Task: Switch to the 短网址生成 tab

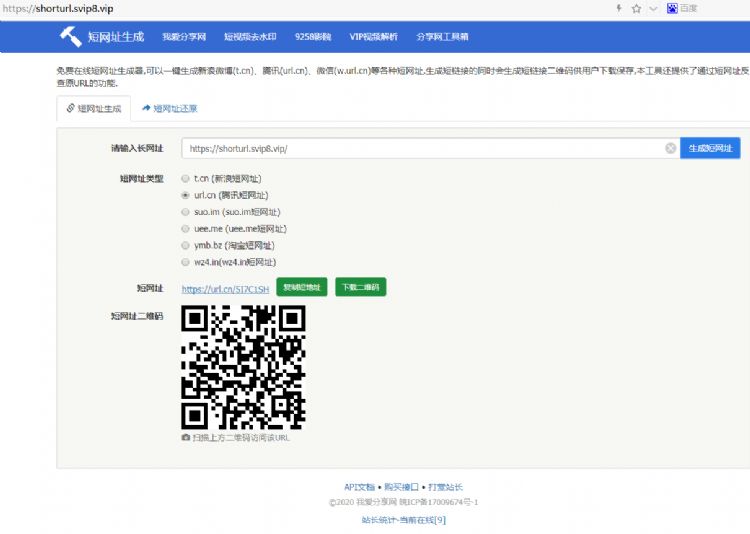Action: click(x=94, y=109)
